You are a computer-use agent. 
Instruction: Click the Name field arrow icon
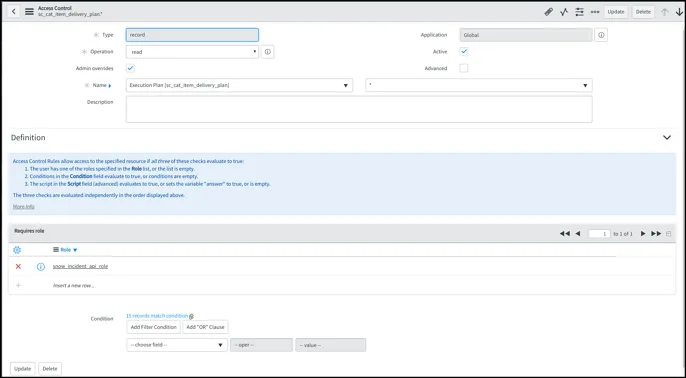[x=110, y=86]
